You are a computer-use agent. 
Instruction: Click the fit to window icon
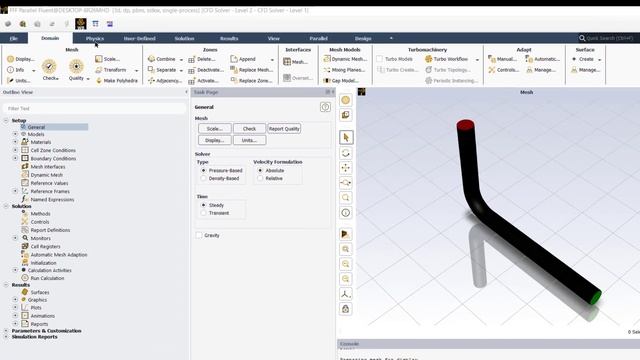click(346, 249)
